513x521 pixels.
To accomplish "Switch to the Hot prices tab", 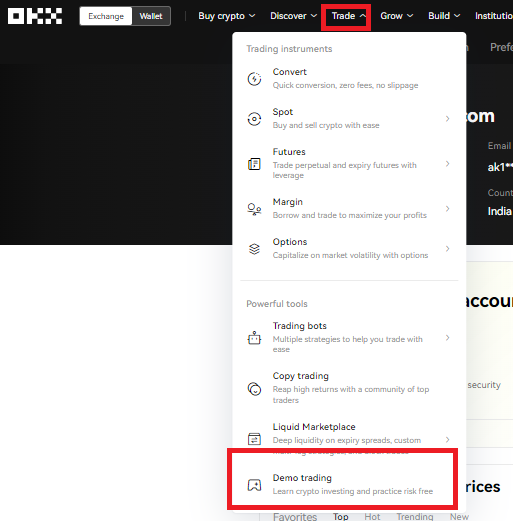I will [x=372, y=516].
